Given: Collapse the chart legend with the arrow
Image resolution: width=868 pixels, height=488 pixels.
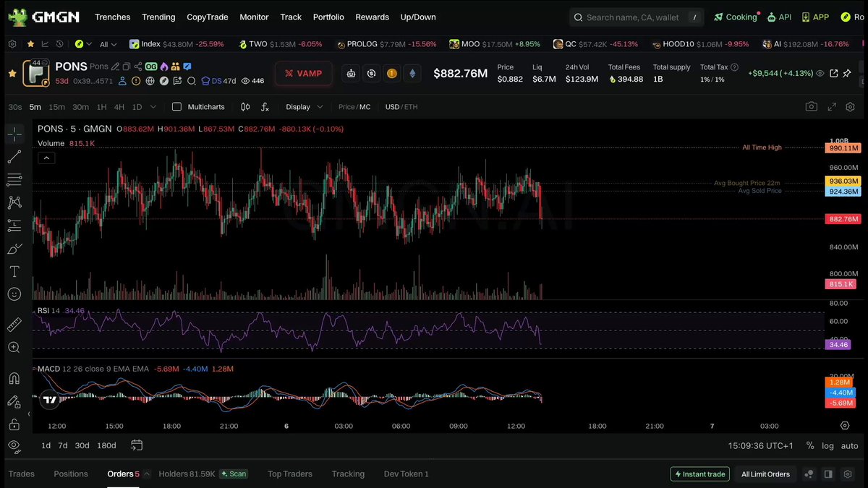Looking at the screenshot, I should 46,158.
